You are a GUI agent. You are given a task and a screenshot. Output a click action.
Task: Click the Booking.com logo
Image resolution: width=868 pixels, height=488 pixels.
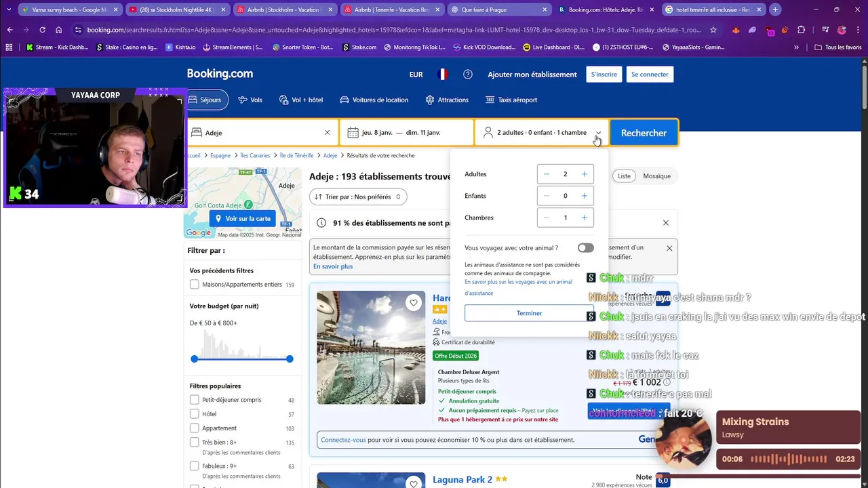(x=220, y=74)
